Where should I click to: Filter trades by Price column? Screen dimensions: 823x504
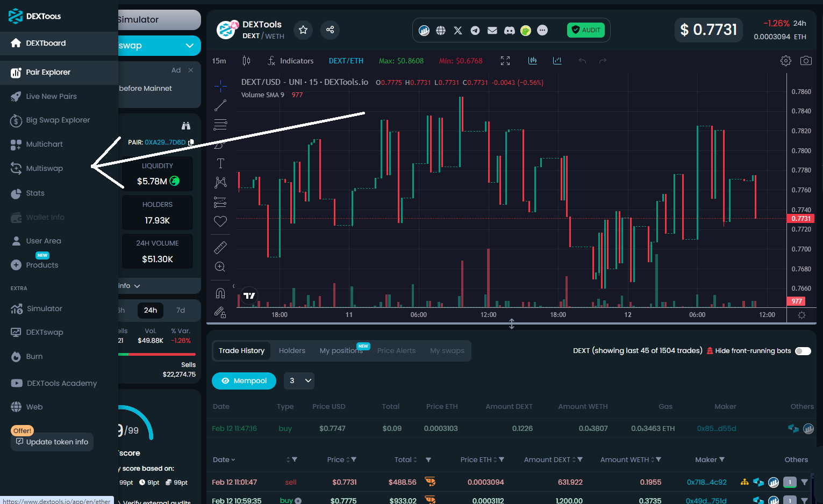coord(354,459)
